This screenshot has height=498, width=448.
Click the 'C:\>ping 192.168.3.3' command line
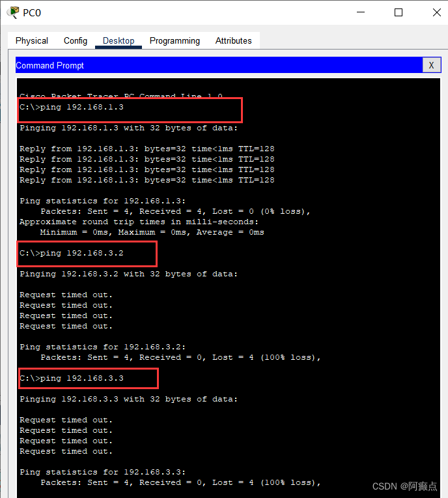pyautogui.click(x=72, y=378)
